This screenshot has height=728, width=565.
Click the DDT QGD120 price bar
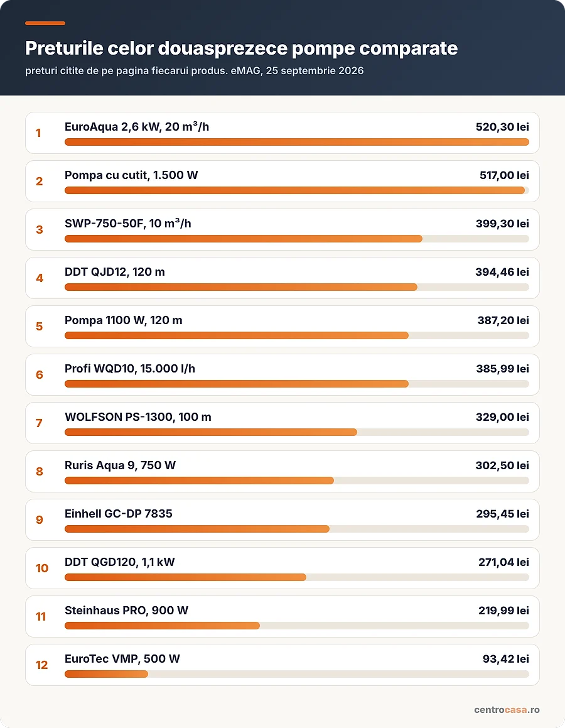tap(297, 578)
